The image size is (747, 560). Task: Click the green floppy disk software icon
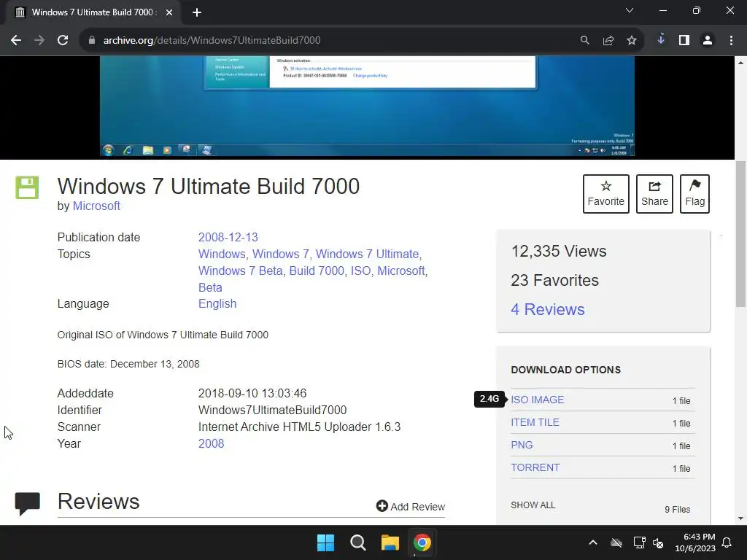pos(27,187)
